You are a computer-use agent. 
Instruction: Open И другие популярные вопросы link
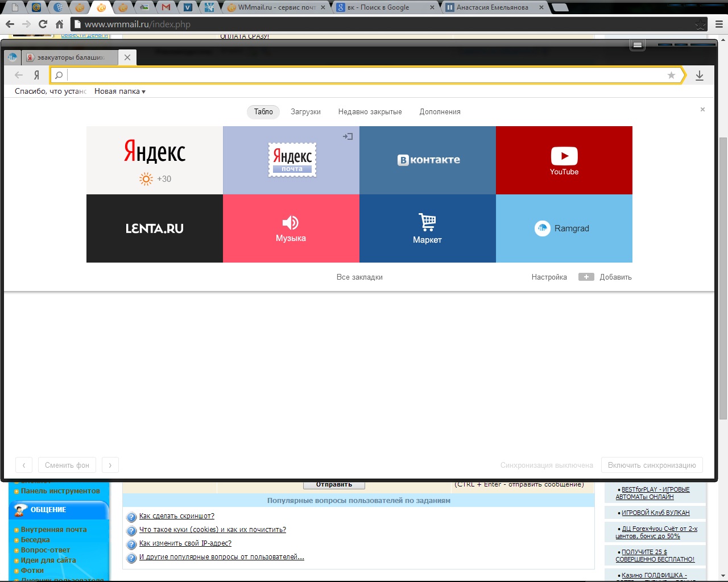tap(222, 557)
